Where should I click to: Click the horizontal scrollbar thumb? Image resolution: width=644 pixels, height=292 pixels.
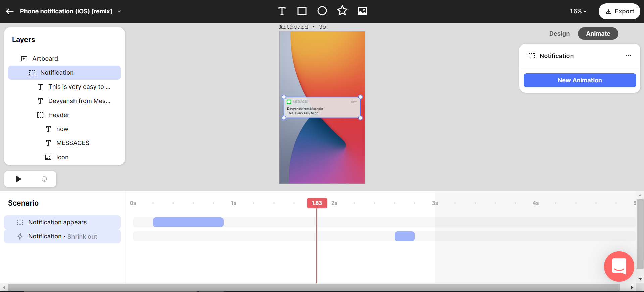314,287
